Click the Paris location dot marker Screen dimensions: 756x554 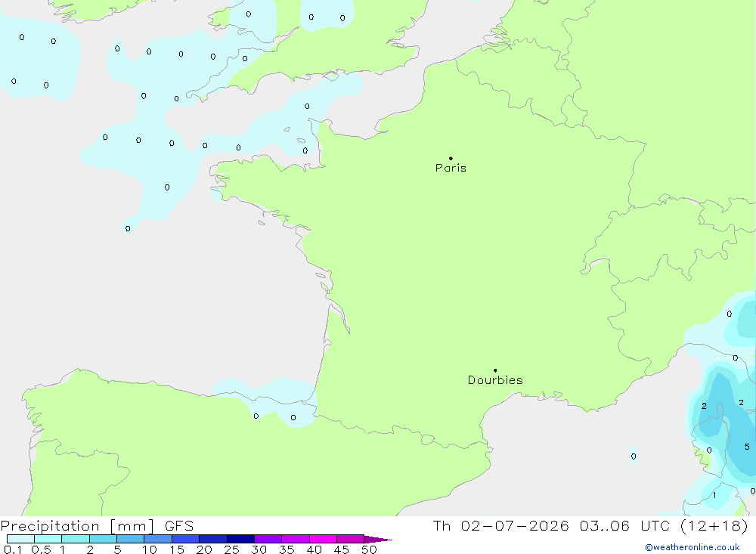pos(451,158)
